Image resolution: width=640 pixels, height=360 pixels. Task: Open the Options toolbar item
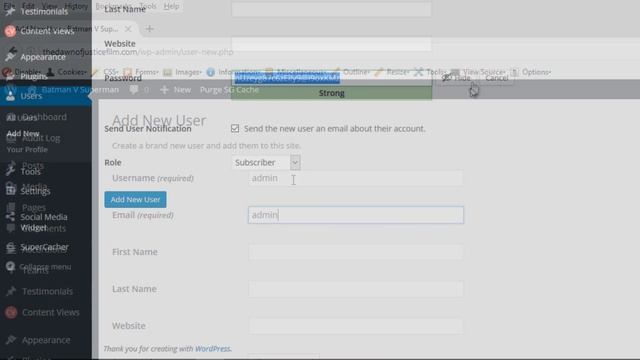coord(531,72)
